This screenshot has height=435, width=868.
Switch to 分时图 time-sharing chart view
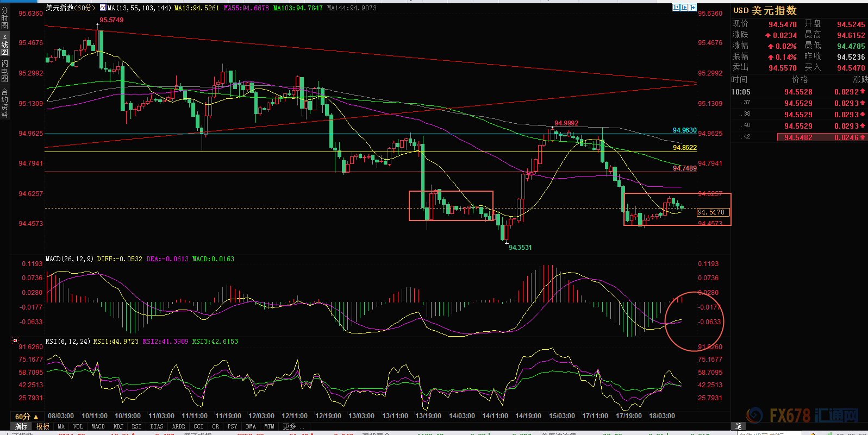pyautogui.click(x=5, y=18)
